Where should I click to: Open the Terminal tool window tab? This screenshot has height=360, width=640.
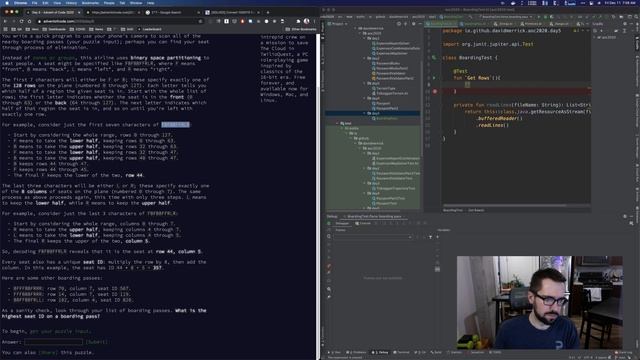(402, 352)
